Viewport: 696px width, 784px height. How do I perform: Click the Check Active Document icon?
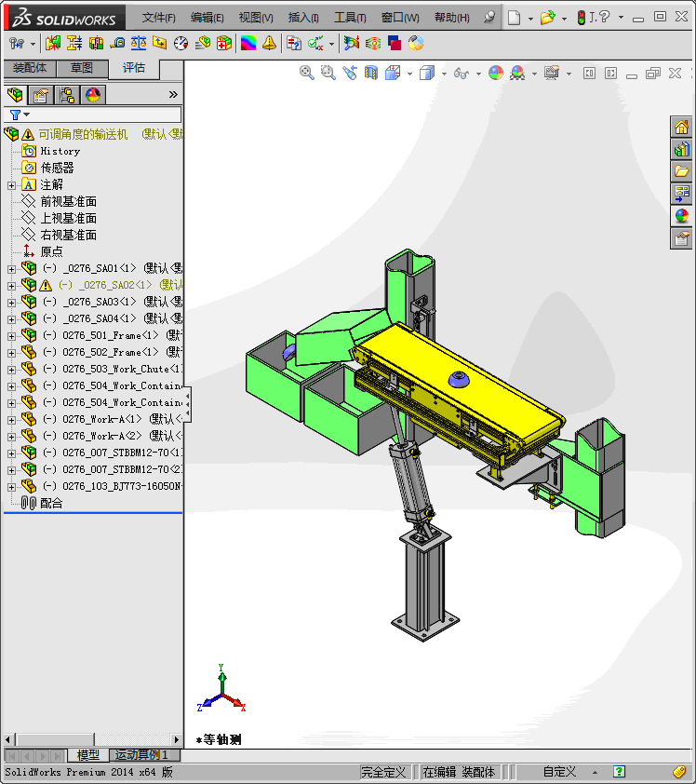tap(315, 44)
